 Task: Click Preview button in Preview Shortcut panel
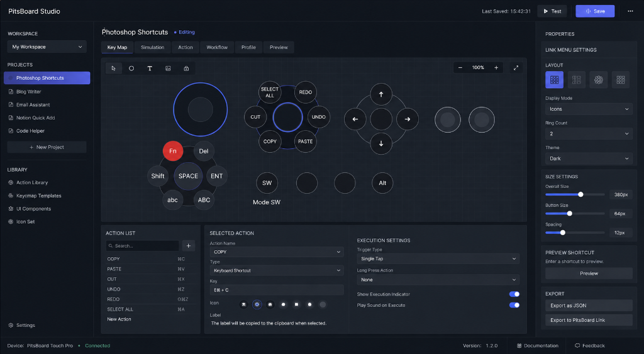coord(589,273)
